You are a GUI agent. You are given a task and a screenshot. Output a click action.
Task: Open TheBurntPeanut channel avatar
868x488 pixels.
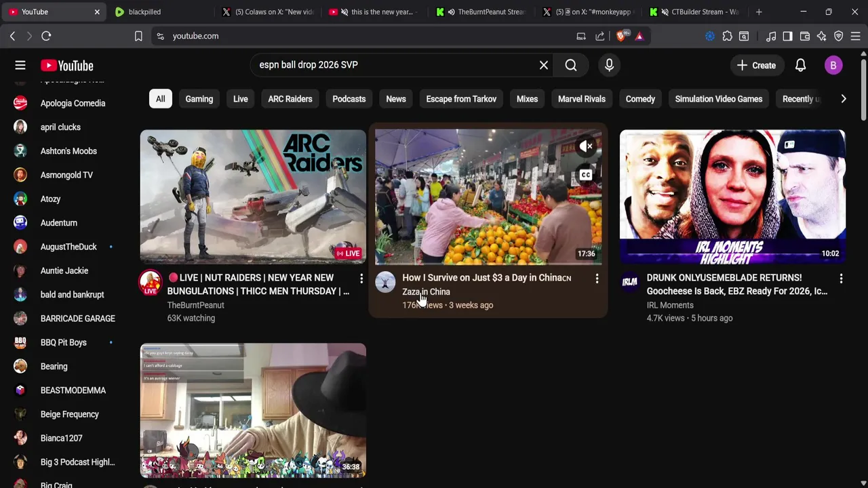(x=151, y=283)
